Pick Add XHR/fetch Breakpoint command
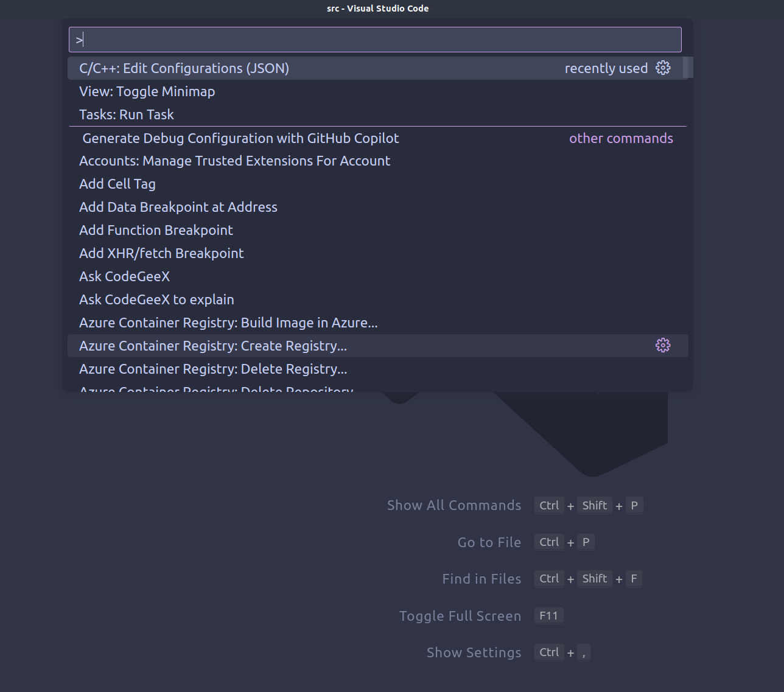 [161, 253]
